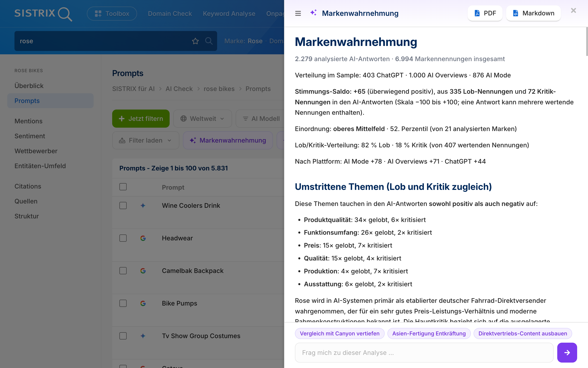The image size is (588, 368).
Task: Open Wettbewerber in the sidebar
Action: coord(50,151)
